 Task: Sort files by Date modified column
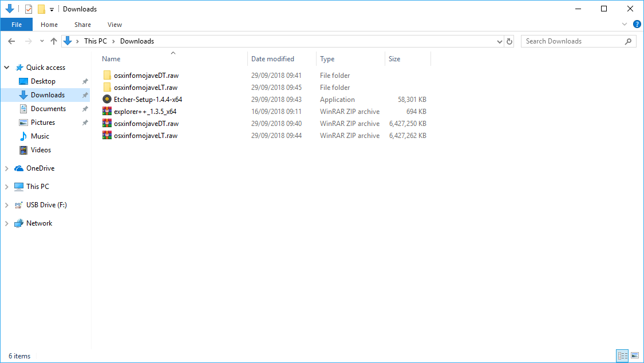273,59
